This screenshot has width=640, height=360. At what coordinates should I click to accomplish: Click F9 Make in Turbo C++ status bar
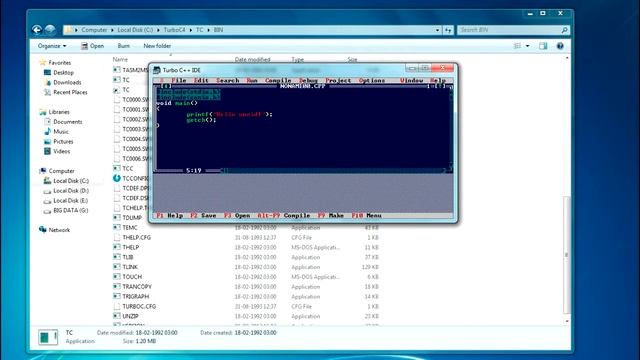click(331, 215)
